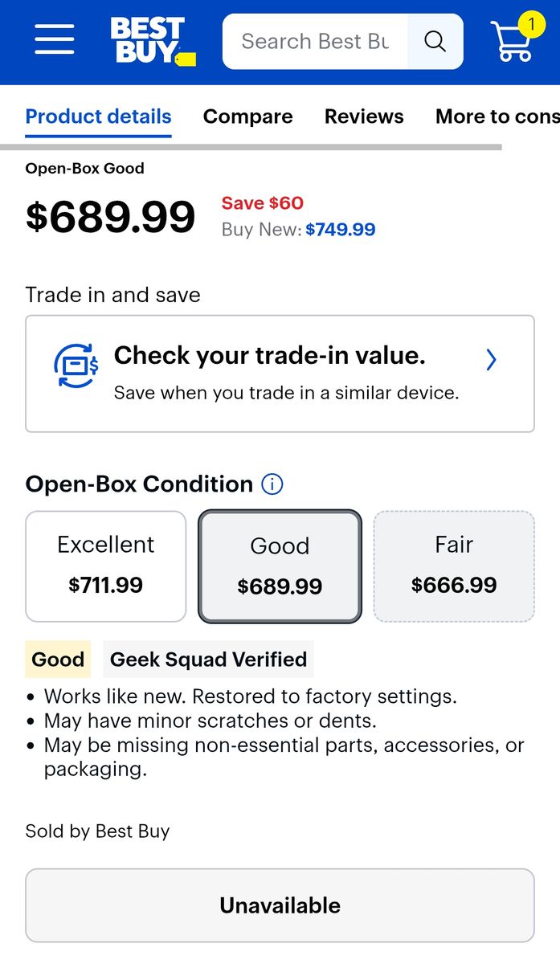Viewport: 560px width, 964px height.
Task: Open the shopping cart icon
Action: (x=511, y=44)
